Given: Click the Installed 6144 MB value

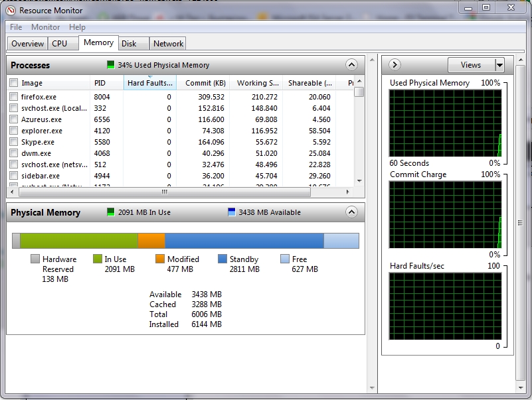Looking at the screenshot, I should pos(207,324).
